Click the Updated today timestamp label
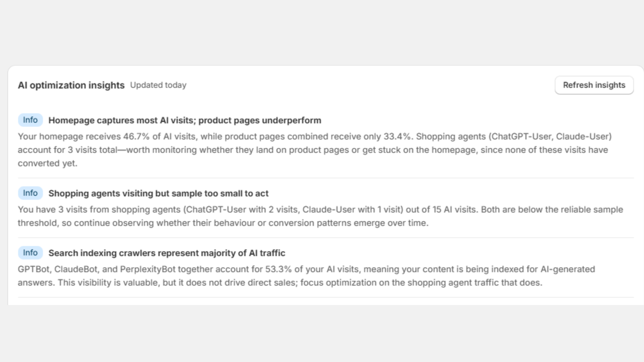 click(158, 85)
